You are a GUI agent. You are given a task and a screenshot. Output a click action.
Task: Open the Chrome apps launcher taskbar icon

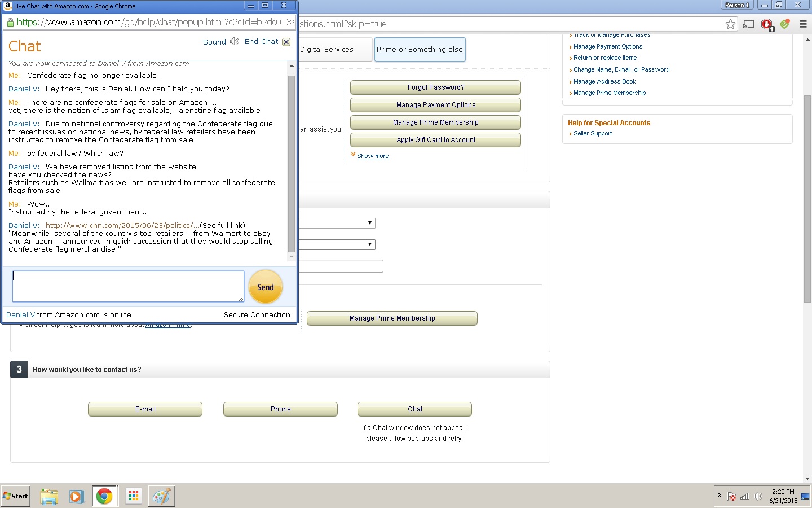(134, 496)
